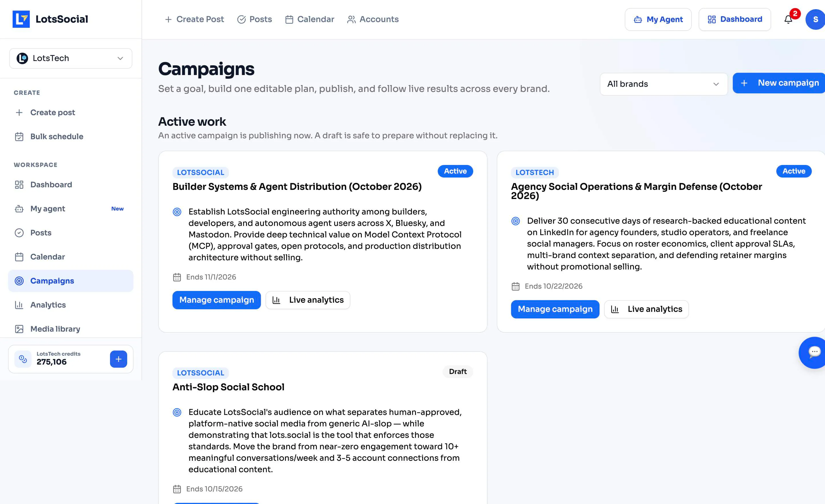
Task: Click the New label beside My agent
Action: (117, 209)
